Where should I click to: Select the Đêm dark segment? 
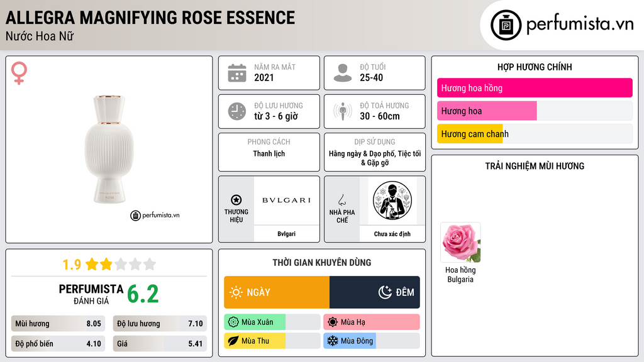(375, 292)
